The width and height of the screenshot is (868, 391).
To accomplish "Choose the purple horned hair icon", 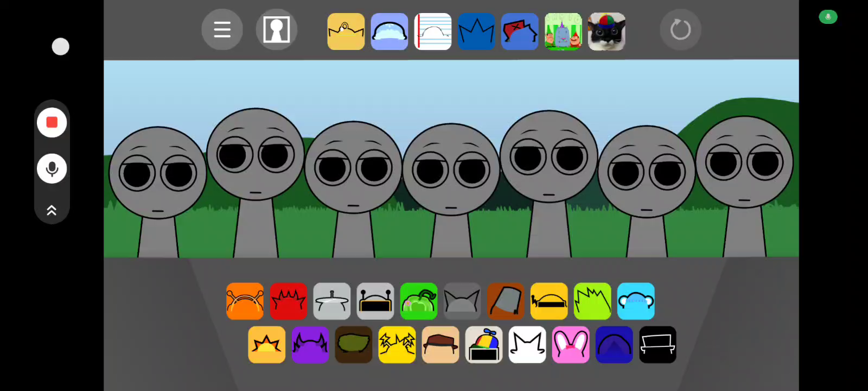I will (310, 344).
